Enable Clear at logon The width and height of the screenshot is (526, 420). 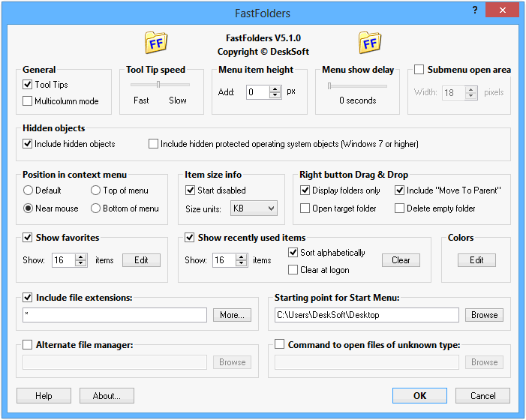click(x=293, y=270)
